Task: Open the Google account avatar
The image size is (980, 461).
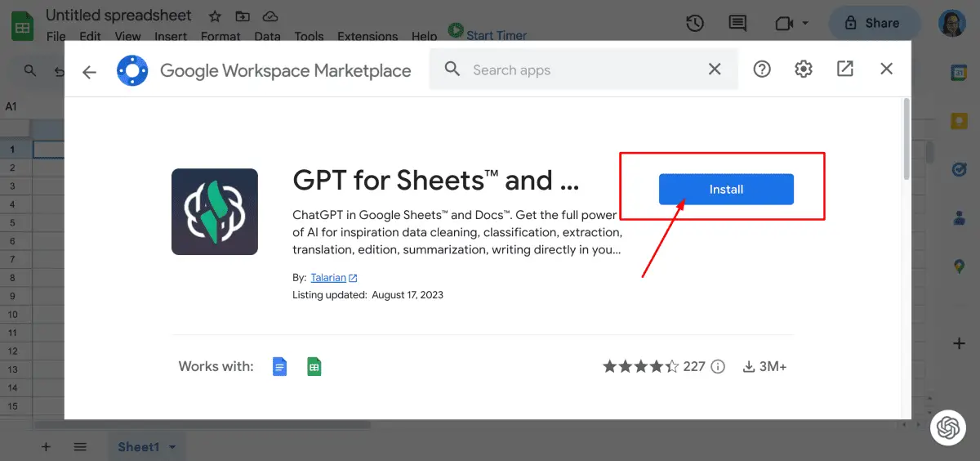Action: (952, 24)
